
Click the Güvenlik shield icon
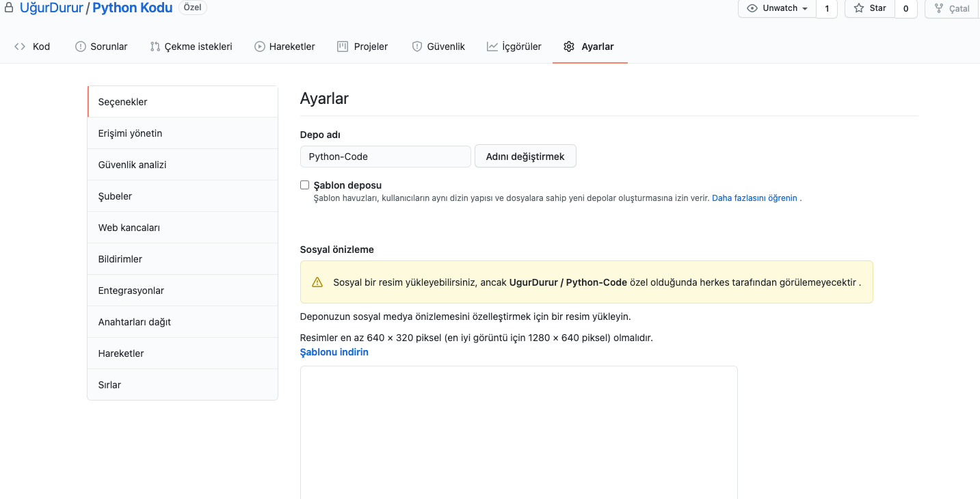(416, 46)
